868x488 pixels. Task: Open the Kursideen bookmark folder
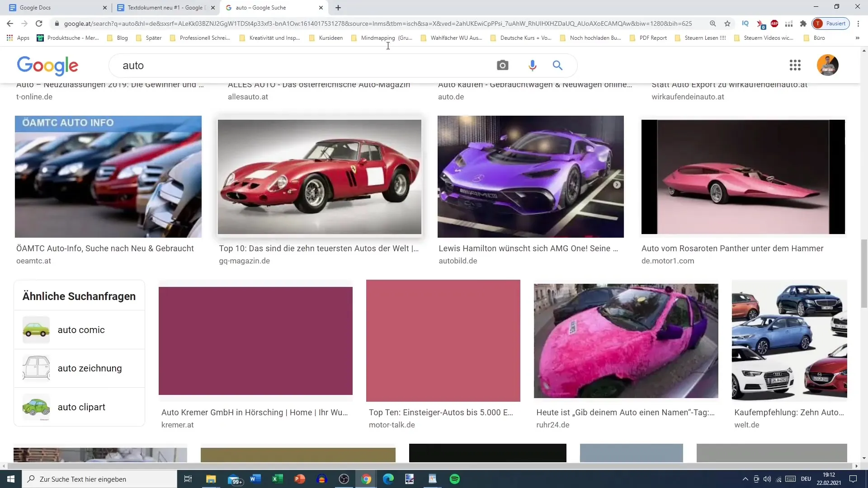[x=326, y=38]
